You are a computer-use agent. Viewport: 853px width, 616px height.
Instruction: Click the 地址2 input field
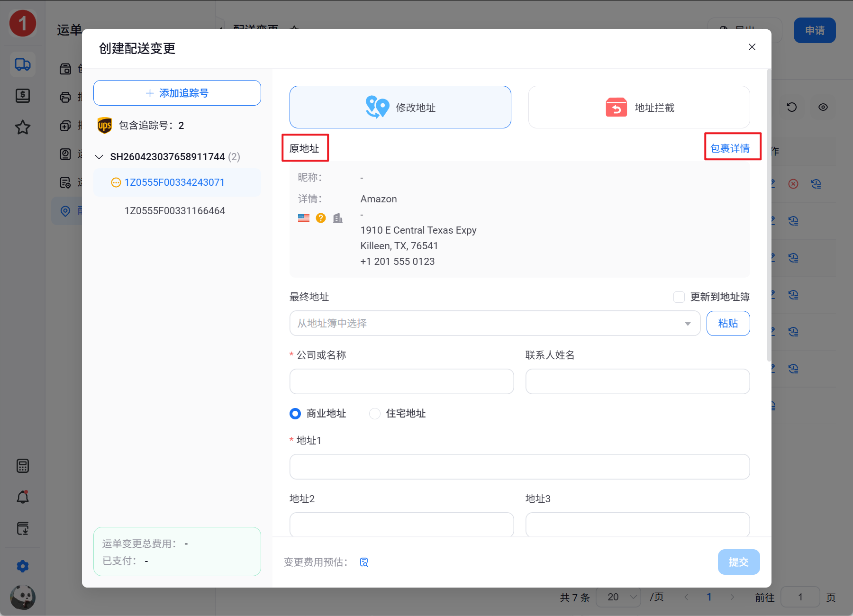pyautogui.click(x=402, y=525)
